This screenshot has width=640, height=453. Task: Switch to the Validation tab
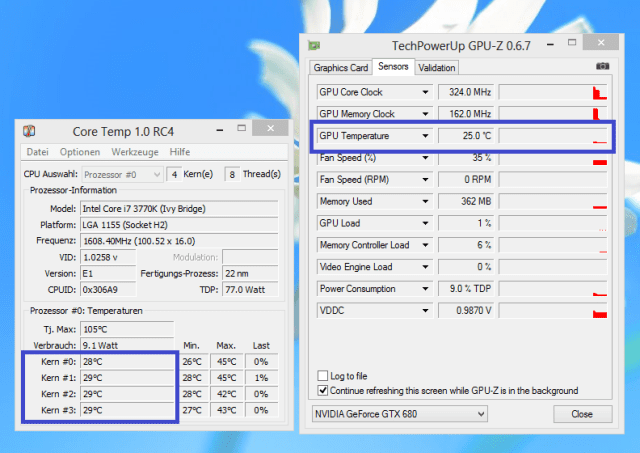437,68
